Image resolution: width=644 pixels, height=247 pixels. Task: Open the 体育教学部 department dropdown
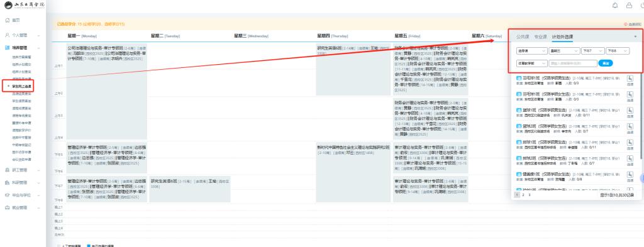coord(532,63)
